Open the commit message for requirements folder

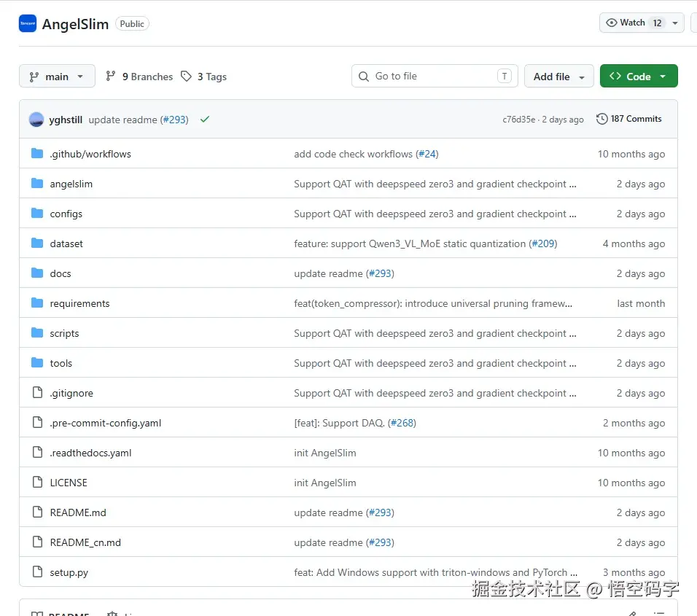point(432,303)
